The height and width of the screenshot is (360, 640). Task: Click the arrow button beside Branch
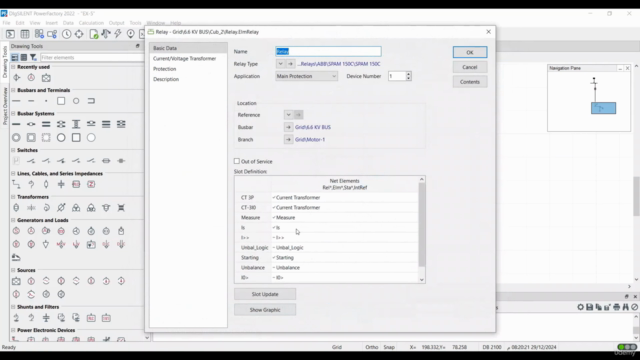(288, 140)
